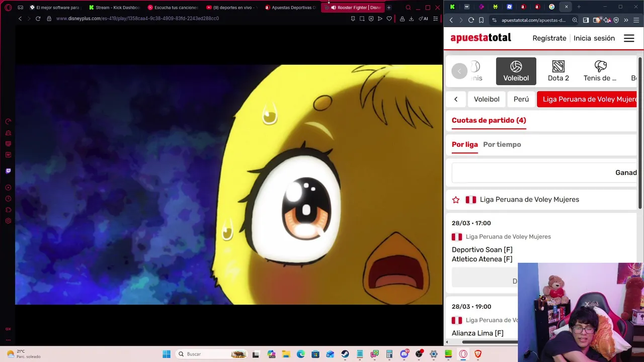Go back using the chevron beside Voleibol breadcrumb

[456, 99]
